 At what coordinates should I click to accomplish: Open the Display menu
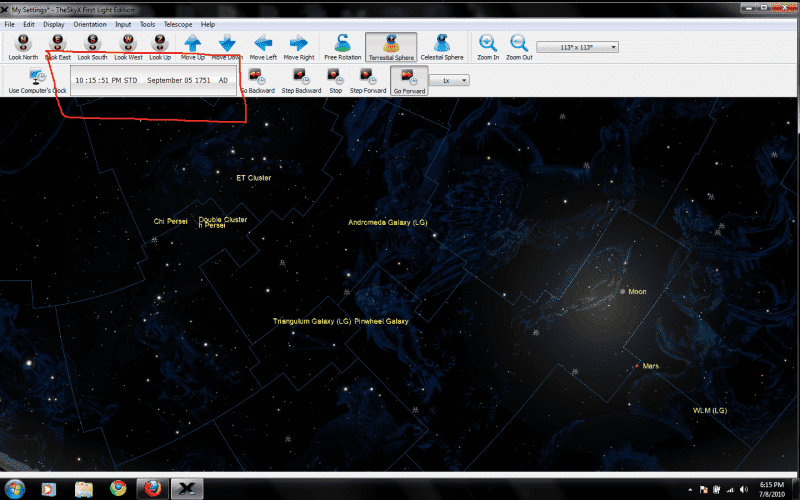click(54, 23)
